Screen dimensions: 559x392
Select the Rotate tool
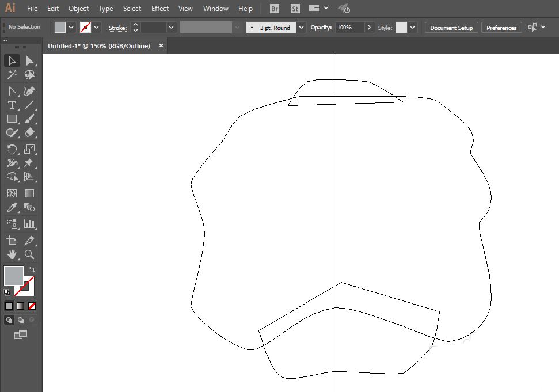pos(12,149)
